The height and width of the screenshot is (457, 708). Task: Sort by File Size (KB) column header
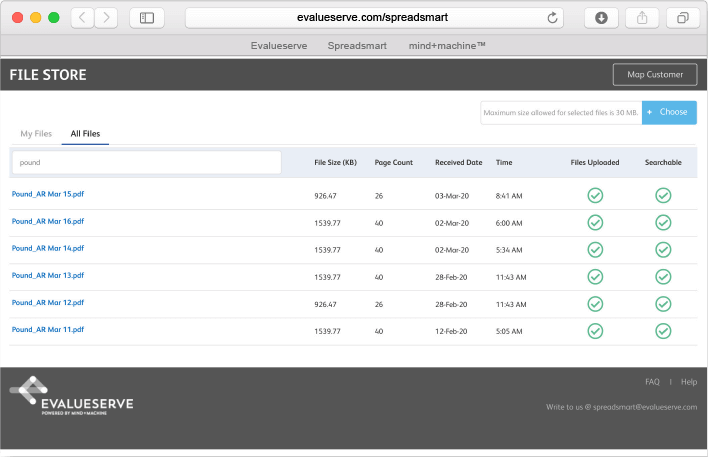pyautogui.click(x=335, y=163)
